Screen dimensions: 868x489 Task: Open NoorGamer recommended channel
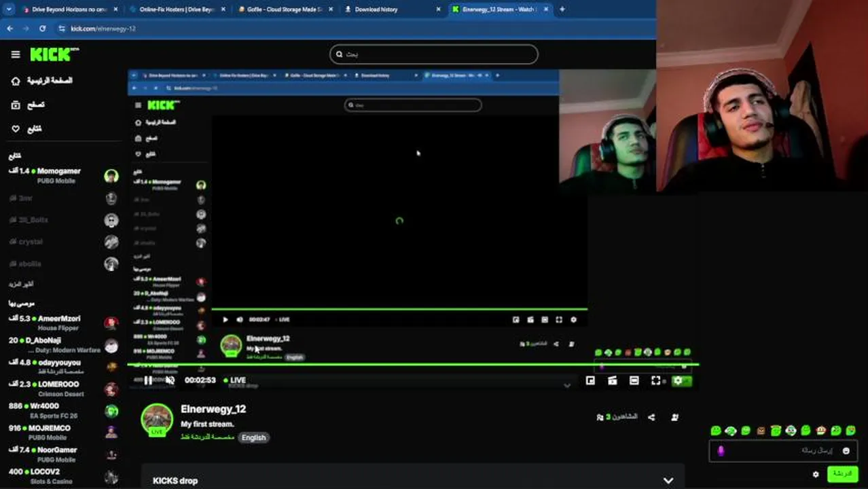(x=64, y=454)
